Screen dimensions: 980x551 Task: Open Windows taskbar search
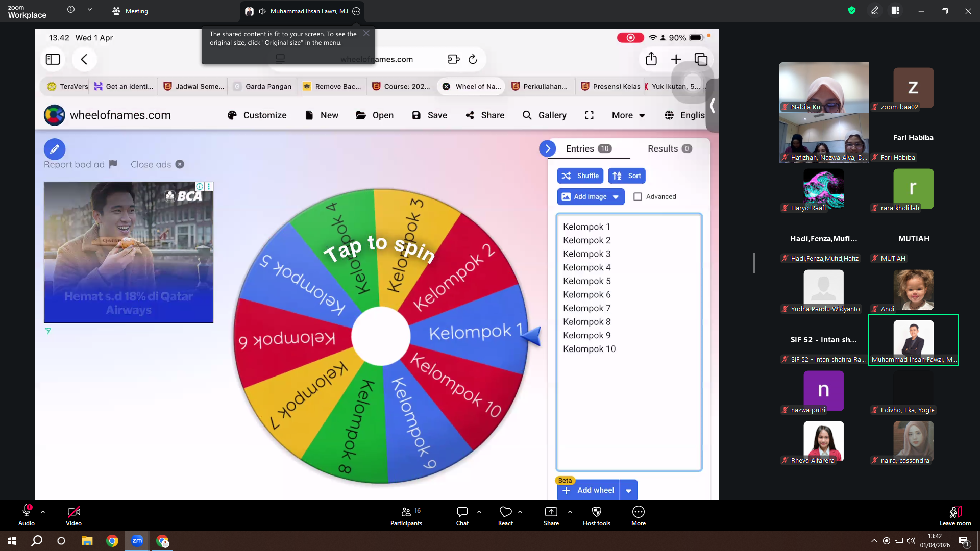(37, 541)
